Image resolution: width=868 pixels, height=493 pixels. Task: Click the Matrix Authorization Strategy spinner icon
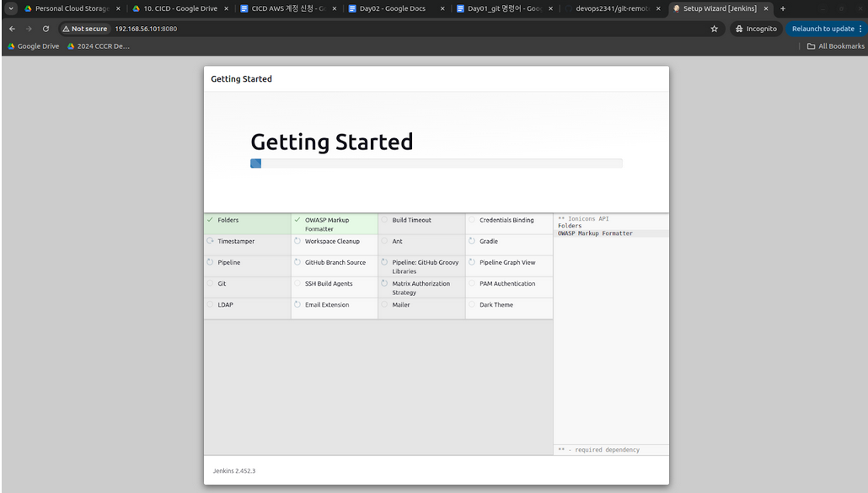(x=384, y=283)
